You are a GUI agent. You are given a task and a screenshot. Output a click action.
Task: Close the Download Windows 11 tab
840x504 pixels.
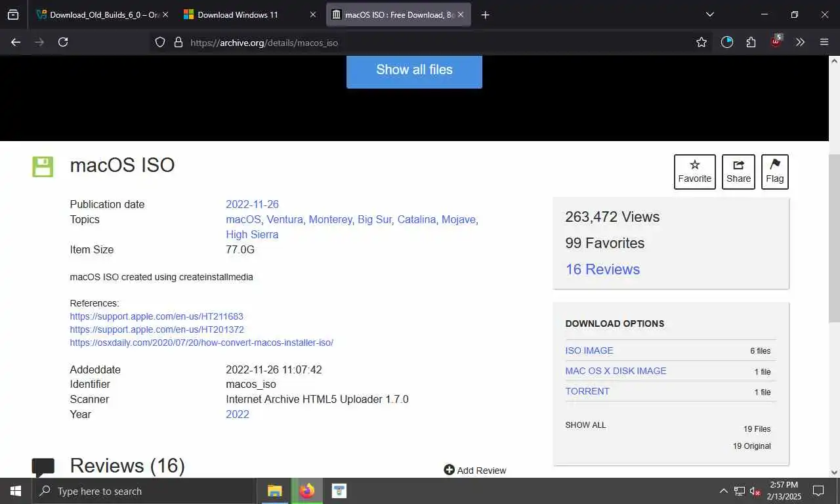point(313,14)
